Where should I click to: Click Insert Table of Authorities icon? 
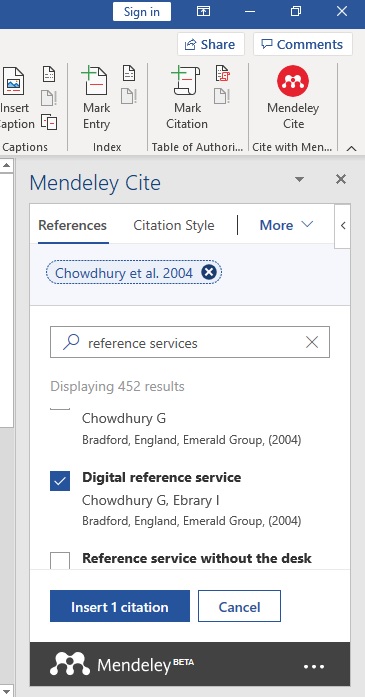[x=222, y=73]
